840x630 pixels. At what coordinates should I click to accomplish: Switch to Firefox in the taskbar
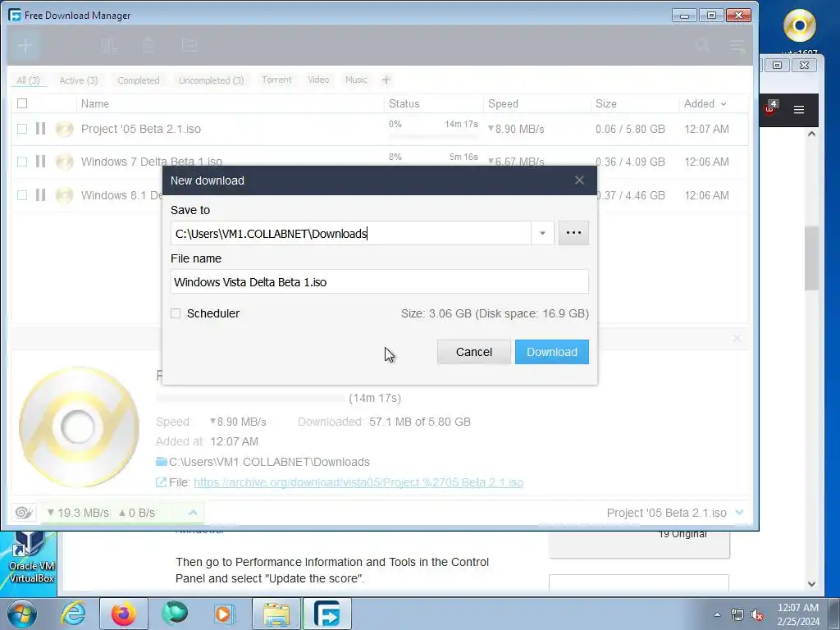point(123,614)
